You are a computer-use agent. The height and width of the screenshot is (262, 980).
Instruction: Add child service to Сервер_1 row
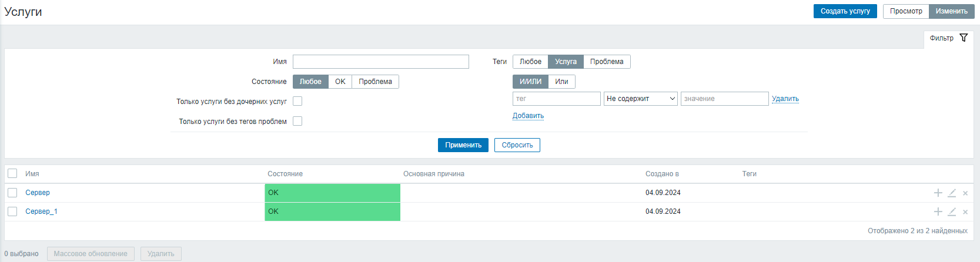[x=938, y=211]
